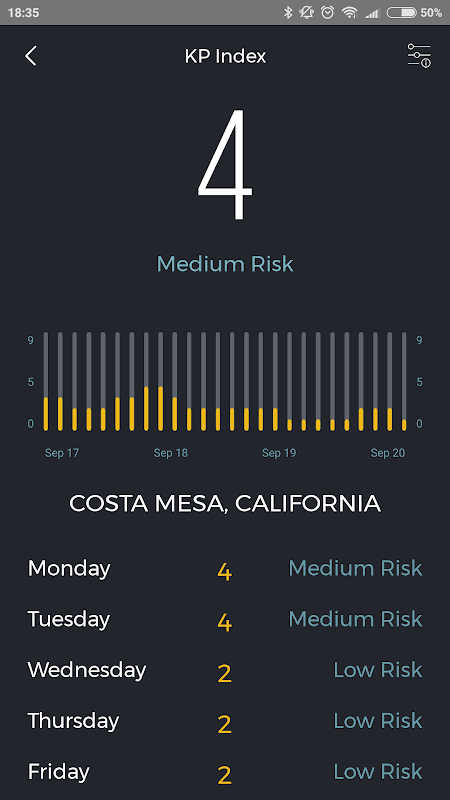Select the Monday forecast row
The height and width of the screenshot is (800, 450).
225,569
